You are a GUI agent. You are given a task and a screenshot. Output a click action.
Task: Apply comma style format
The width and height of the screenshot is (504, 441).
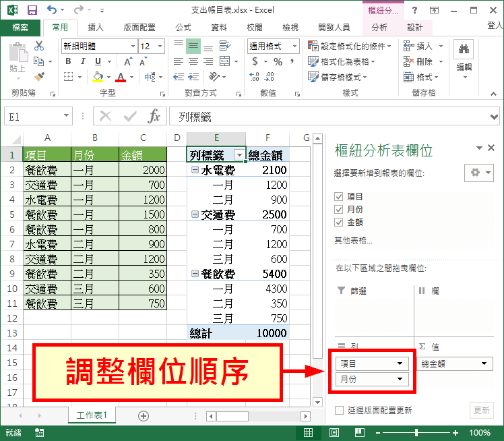point(292,61)
